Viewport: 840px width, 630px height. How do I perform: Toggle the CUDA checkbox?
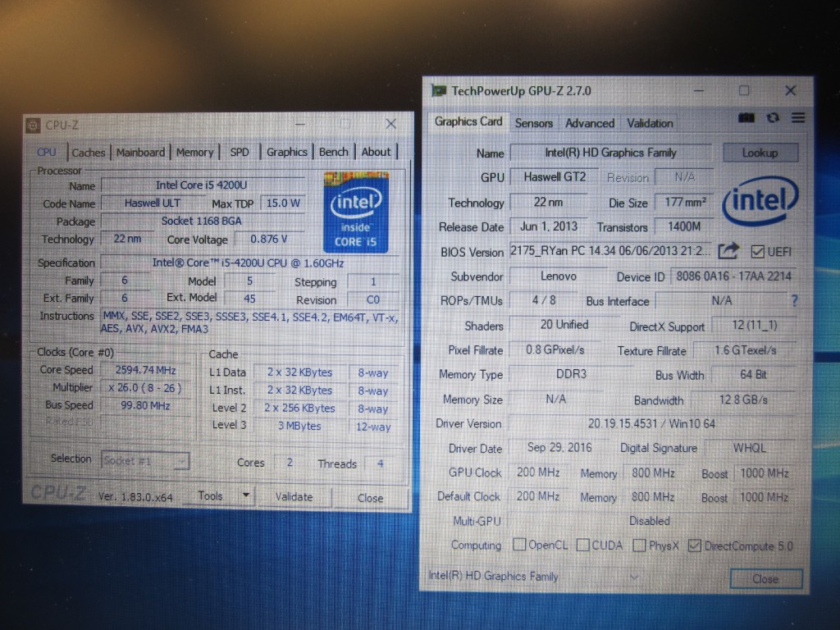(x=583, y=545)
